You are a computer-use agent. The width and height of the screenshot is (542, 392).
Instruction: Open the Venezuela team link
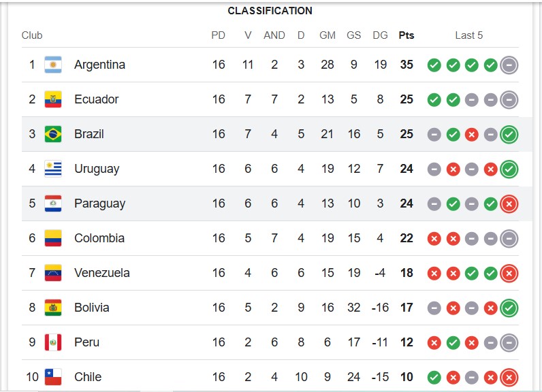(102, 273)
